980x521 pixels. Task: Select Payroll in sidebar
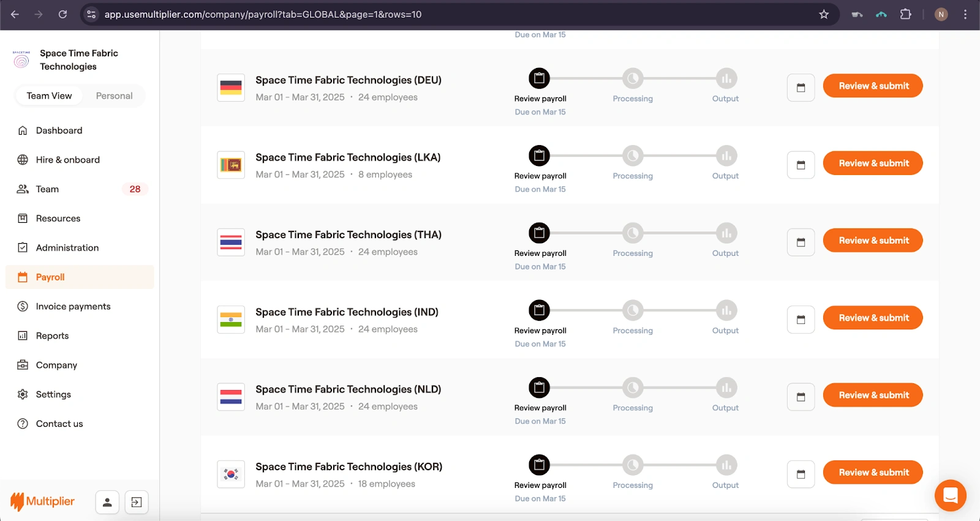80,277
